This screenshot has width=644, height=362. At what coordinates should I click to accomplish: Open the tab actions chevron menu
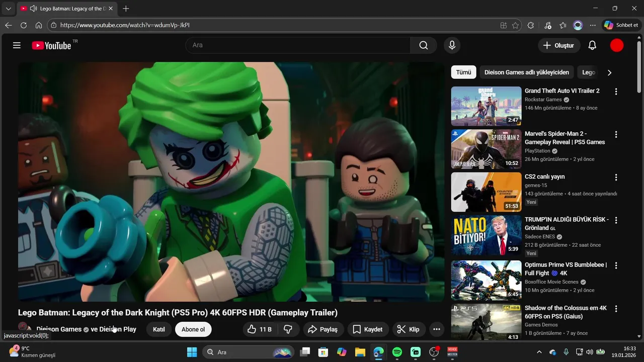[8, 9]
